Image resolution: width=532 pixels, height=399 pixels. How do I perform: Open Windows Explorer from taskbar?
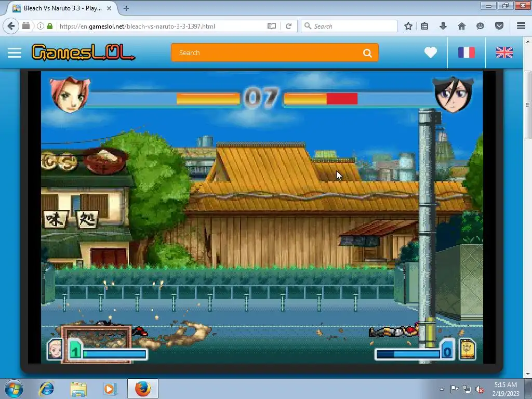(x=78, y=389)
